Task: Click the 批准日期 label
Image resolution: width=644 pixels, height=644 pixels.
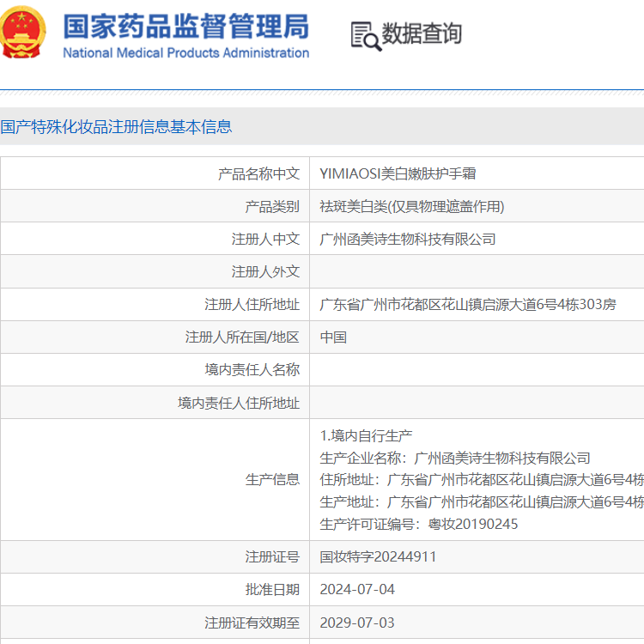Action: (x=272, y=589)
